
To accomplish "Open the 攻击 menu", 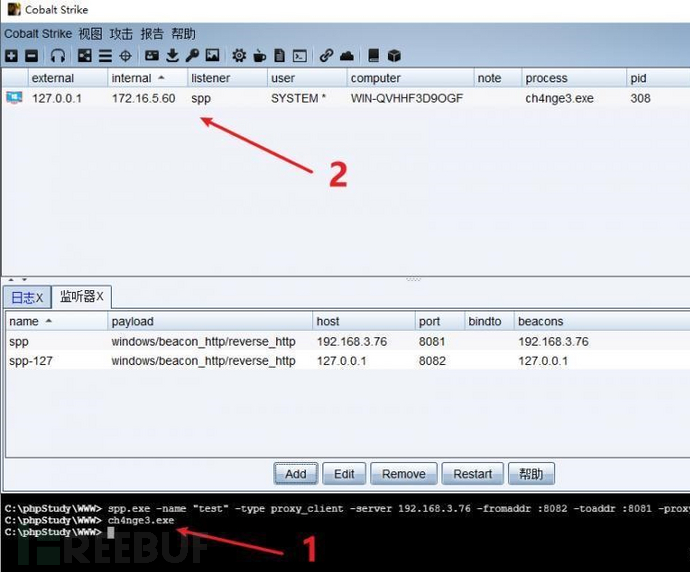I will (x=121, y=34).
